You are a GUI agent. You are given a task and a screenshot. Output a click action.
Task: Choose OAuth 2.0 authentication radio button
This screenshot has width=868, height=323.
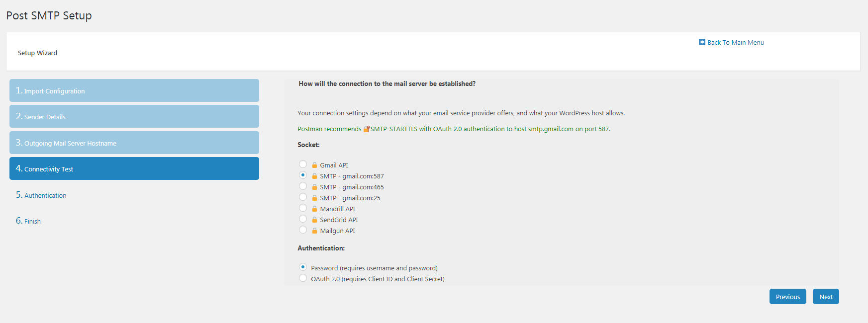tap(303, 278)
